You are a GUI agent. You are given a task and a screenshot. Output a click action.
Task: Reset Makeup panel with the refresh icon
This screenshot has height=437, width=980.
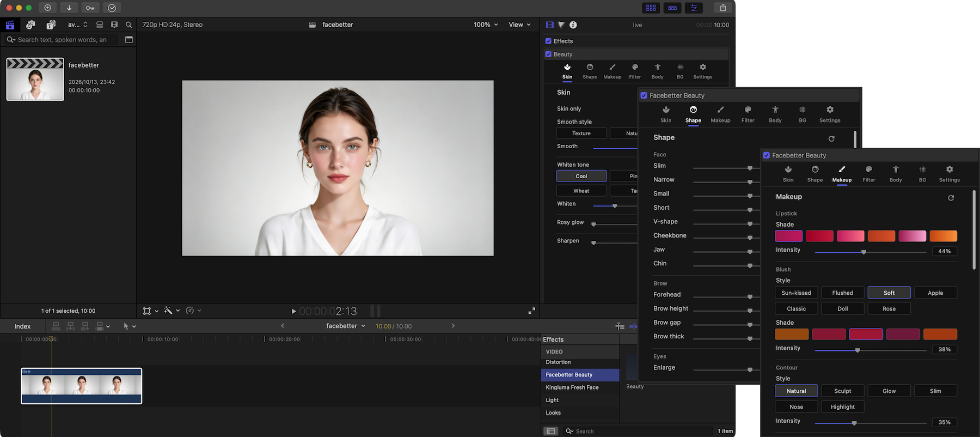coord(951,198)
